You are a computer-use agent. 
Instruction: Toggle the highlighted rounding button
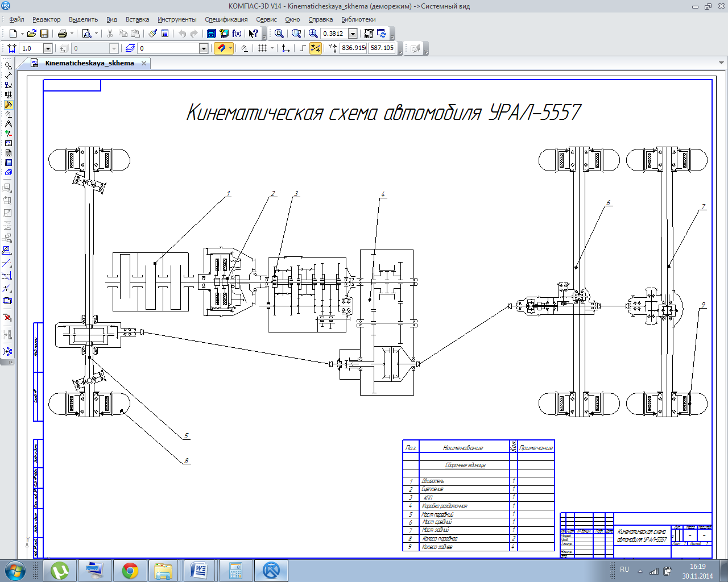tap(316, 48)
